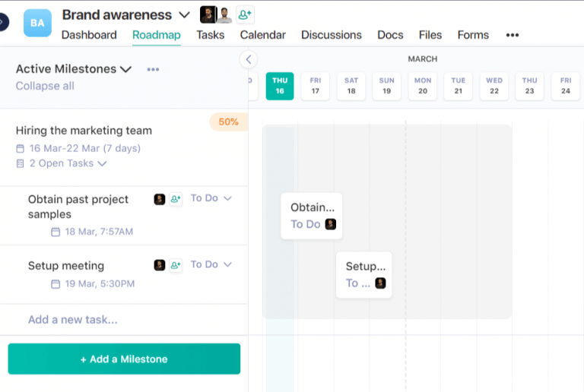Open the Active Milestones dropdown
The image size is (584, 392).
[x=126, y=69]
